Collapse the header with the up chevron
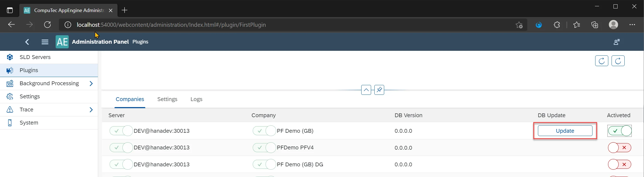644x177 pixels. click(x=366, y=90)
